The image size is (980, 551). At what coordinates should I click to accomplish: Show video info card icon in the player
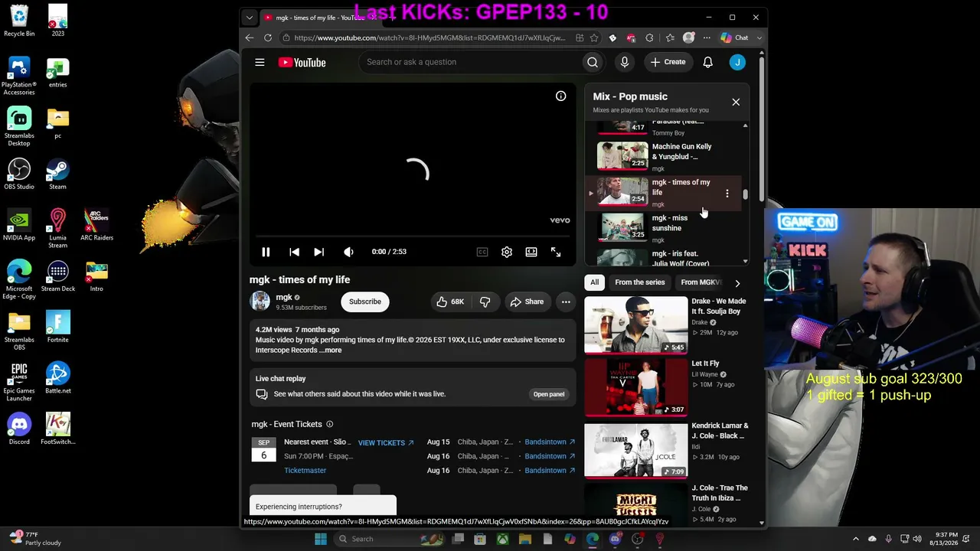pos(561,96)
